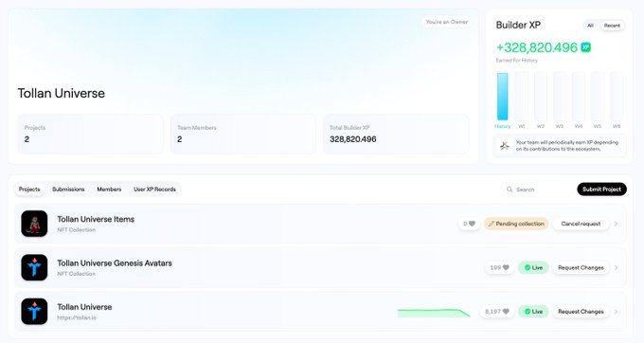Image resolution: width=644 pixels, height=343 pixels.
Task: Click Cancel request for Tollan Universe Items
Action: [x=581, y=224]
